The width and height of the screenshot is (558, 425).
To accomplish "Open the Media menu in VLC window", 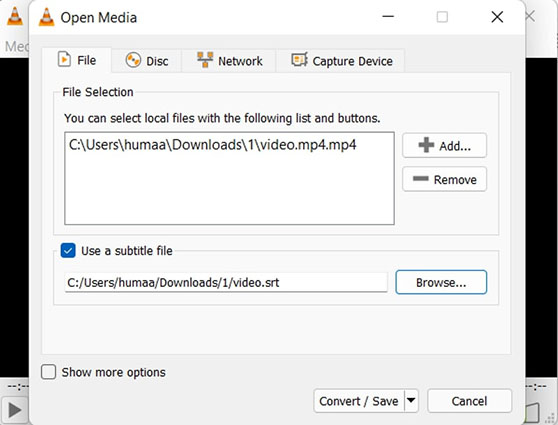I will (16, 47).
